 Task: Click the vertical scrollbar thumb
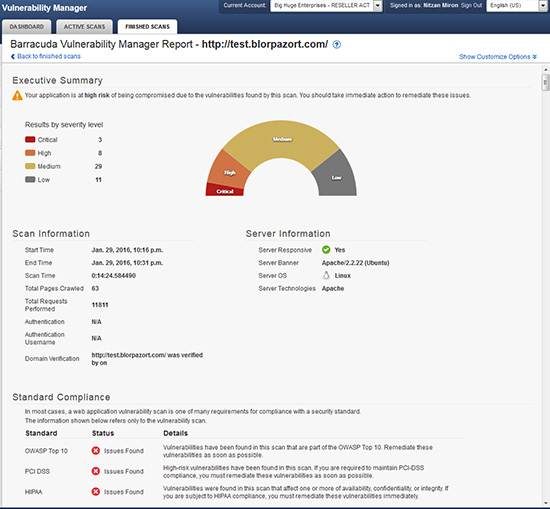click(x=545, y=83)
